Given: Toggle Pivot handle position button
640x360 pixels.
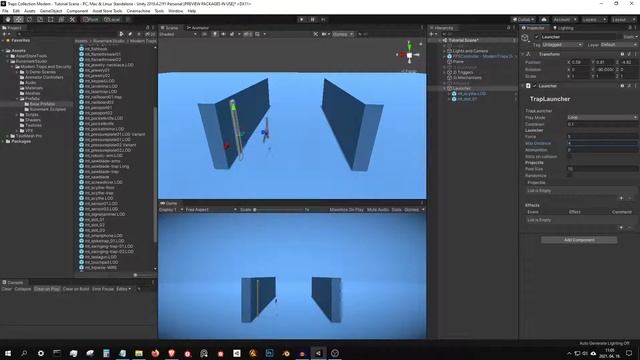Looking at the screenshot, I should [91, 20].
